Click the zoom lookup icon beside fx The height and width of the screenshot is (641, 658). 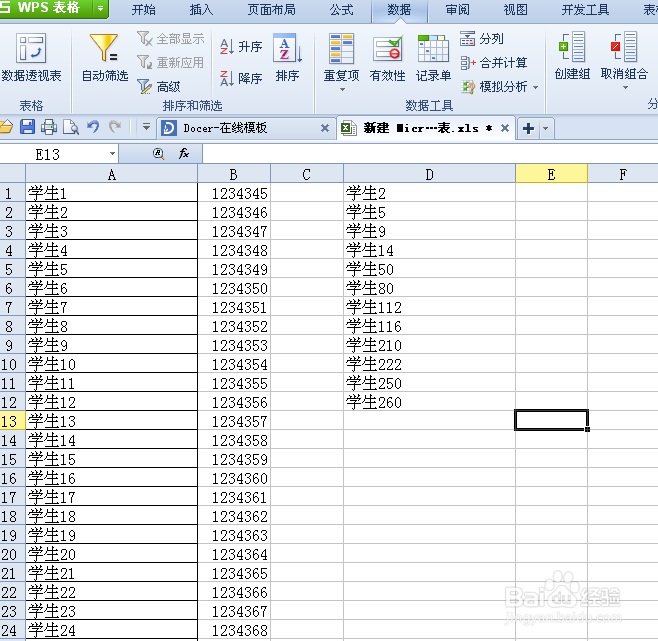pos(158,154)
